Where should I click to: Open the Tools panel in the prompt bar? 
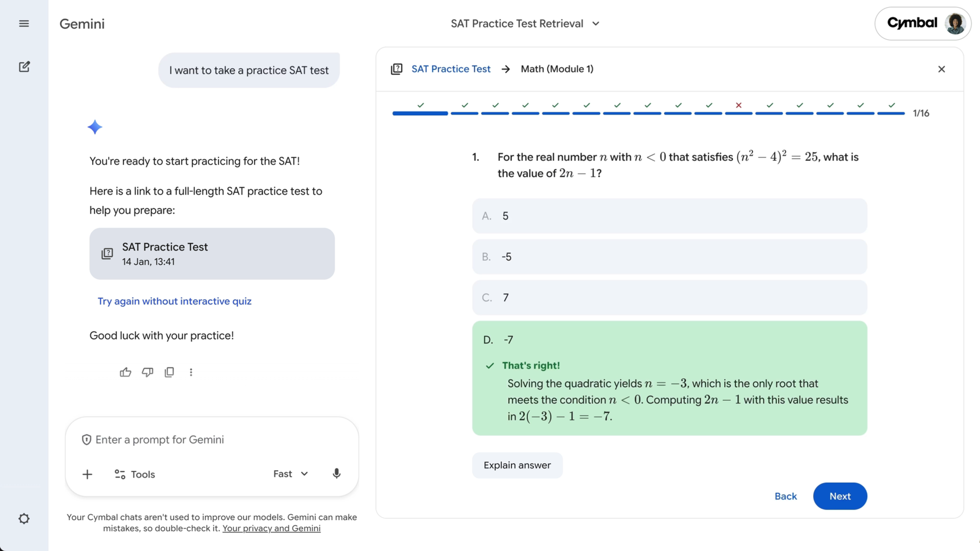[134, 474]
